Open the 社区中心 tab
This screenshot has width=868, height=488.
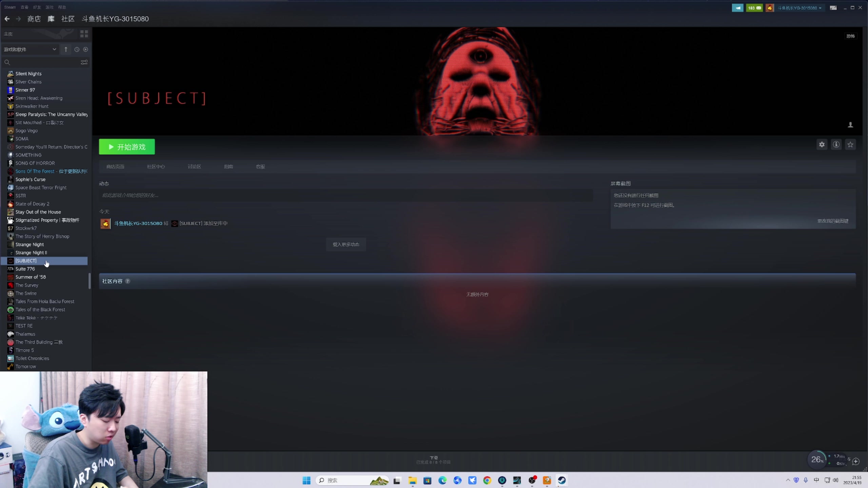[156, 167]
